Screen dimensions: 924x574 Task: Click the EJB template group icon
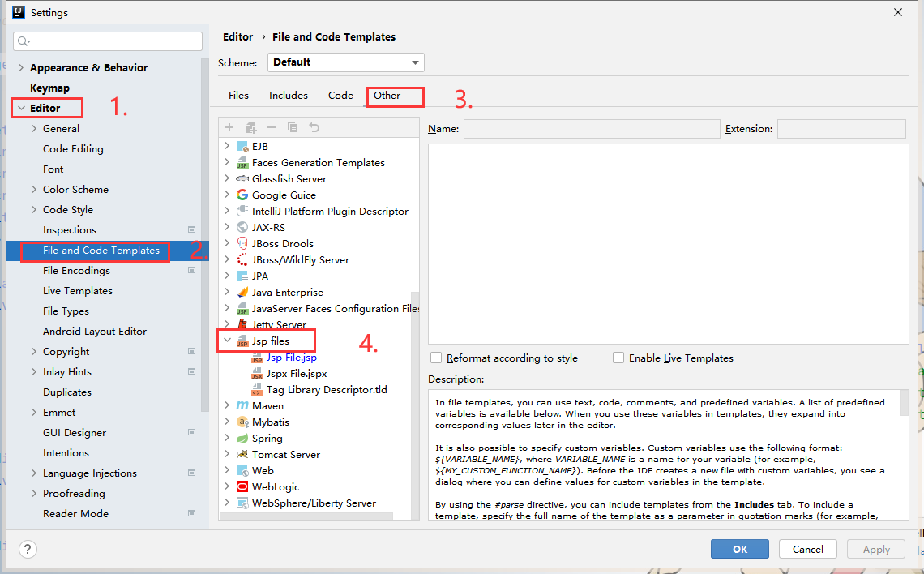pyautogui.click(x=242, y=146)
